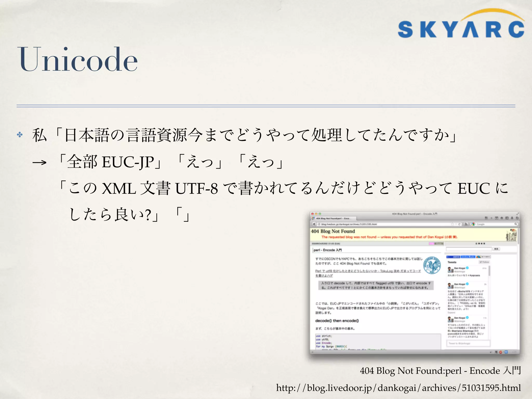Click the 'perl - Encode 入門' article heading
The image size is (532, 399).
pyautogui.click(x=328, y=250)
